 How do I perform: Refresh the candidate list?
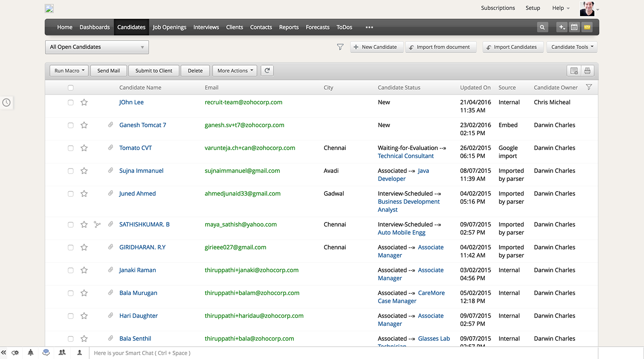click(x=267, y=70)
